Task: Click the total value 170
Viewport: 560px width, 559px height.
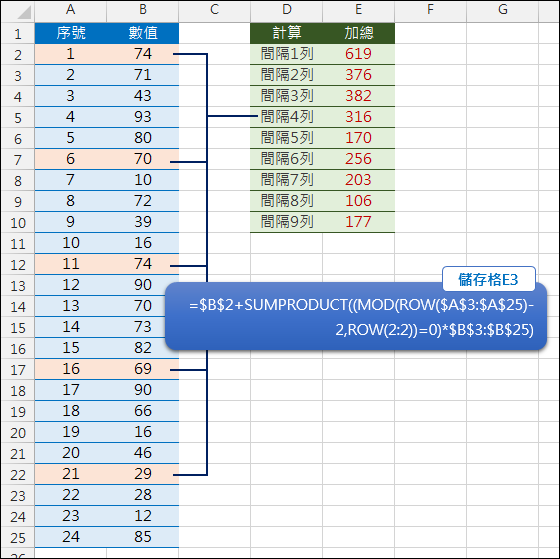Action: tap(359, 138)
